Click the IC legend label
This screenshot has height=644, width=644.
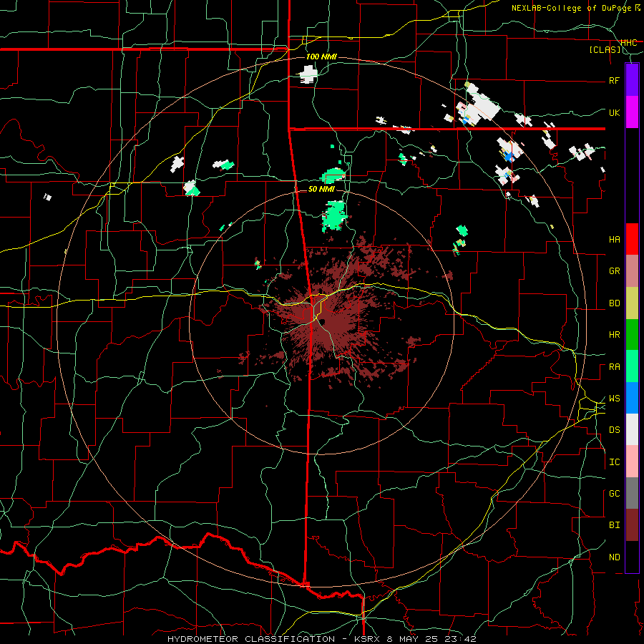(x=615, y=462)
